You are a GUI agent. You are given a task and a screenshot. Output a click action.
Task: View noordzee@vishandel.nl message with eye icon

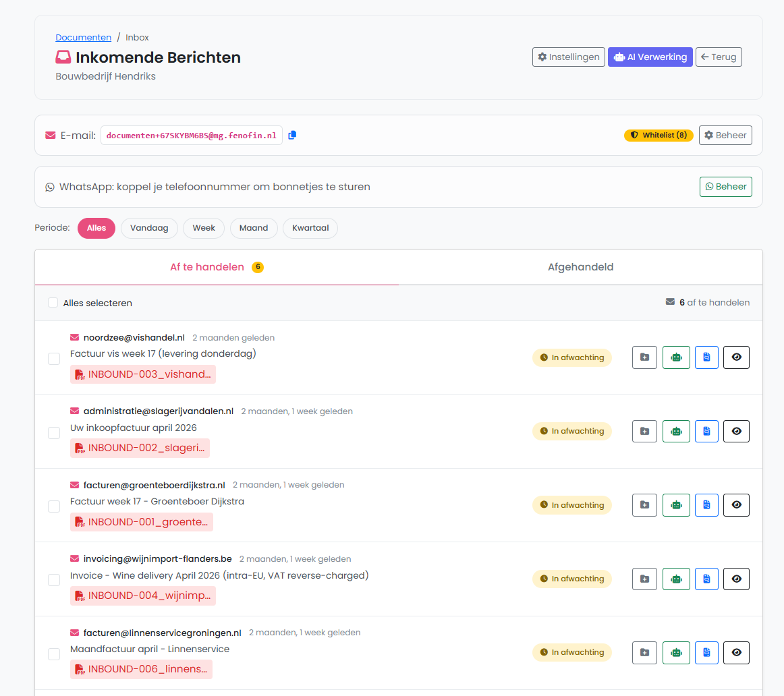[736, 357]
